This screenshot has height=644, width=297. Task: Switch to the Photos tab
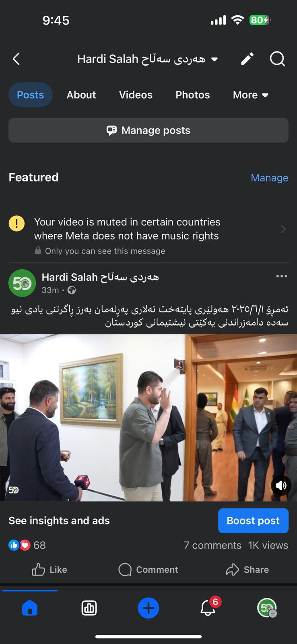coord(193,95)
